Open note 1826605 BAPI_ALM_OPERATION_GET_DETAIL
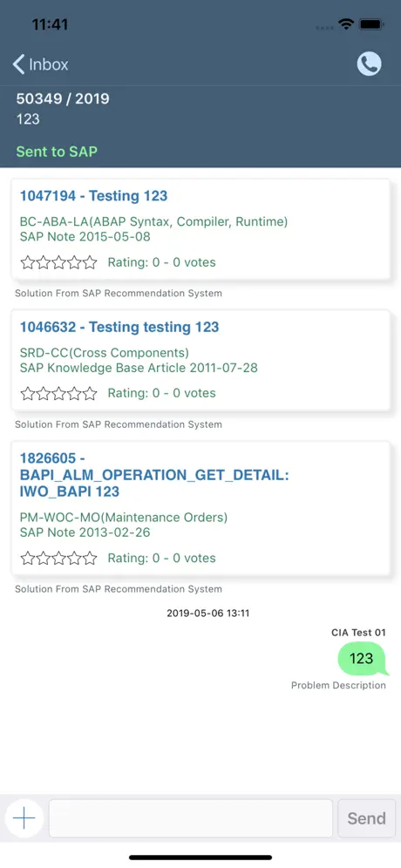This screenshot has height=868, width=401. click(154, 475)
